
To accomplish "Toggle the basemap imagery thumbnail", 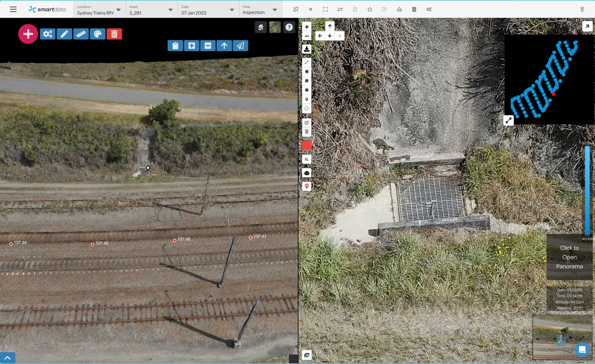I will coord(275,27).
